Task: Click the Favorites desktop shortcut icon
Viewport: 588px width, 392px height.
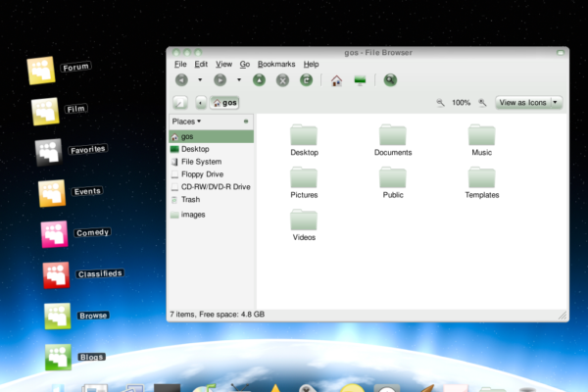Action: (49, 152)
